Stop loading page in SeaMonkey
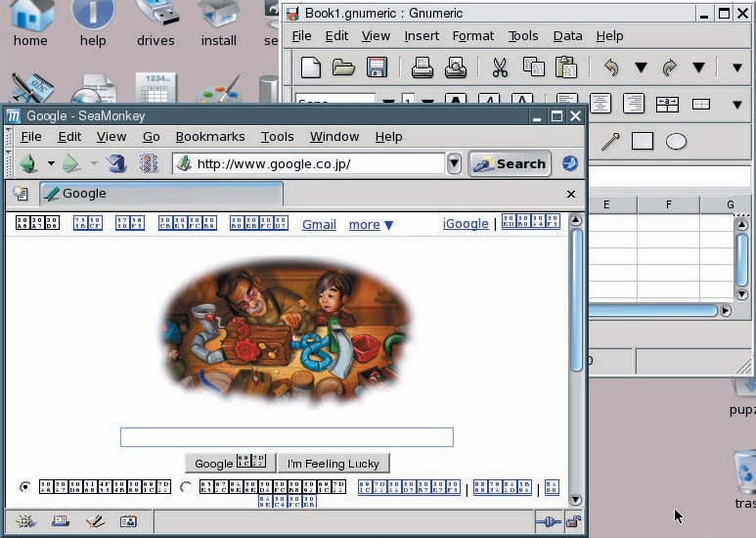Screen dimensions: 756x538 pos(149,163)
